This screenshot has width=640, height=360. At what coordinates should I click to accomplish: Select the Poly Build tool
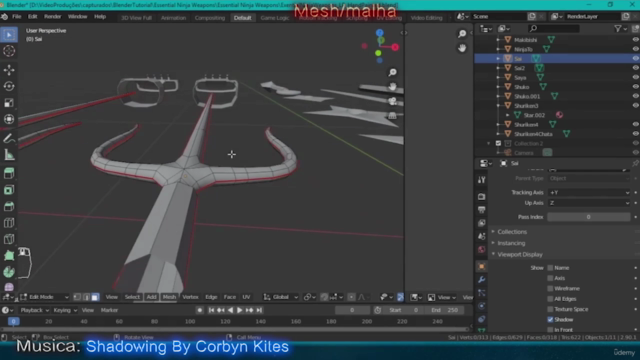(x=9, y=256)
